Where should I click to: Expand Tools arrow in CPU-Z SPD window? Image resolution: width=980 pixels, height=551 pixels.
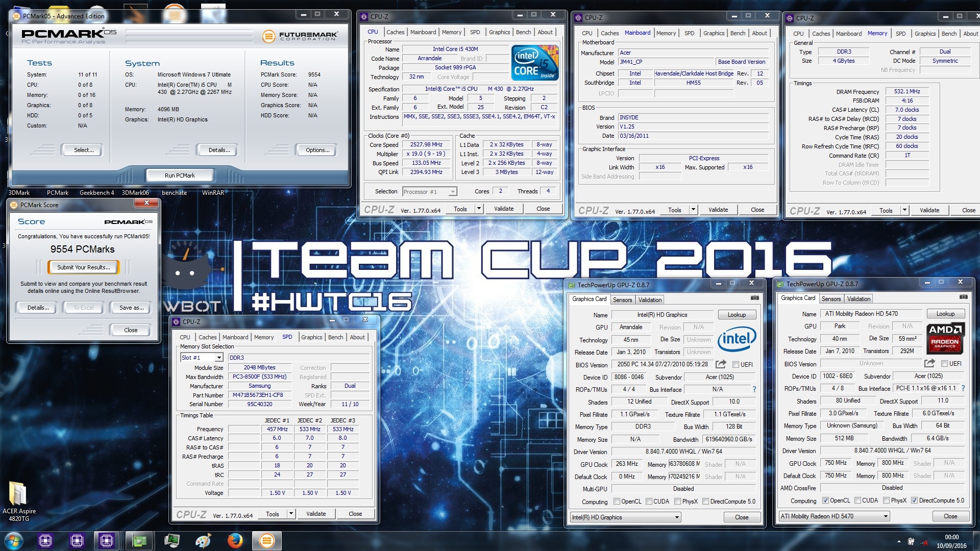pos(290,514)
